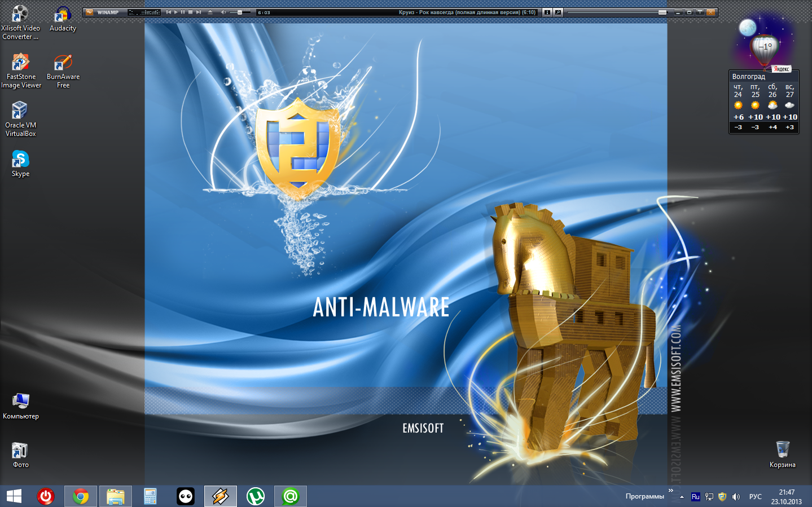The height and width of the screenshot is (507, 812).
Task: Click the Winamp track info button
Action: [x=547, y=12]
